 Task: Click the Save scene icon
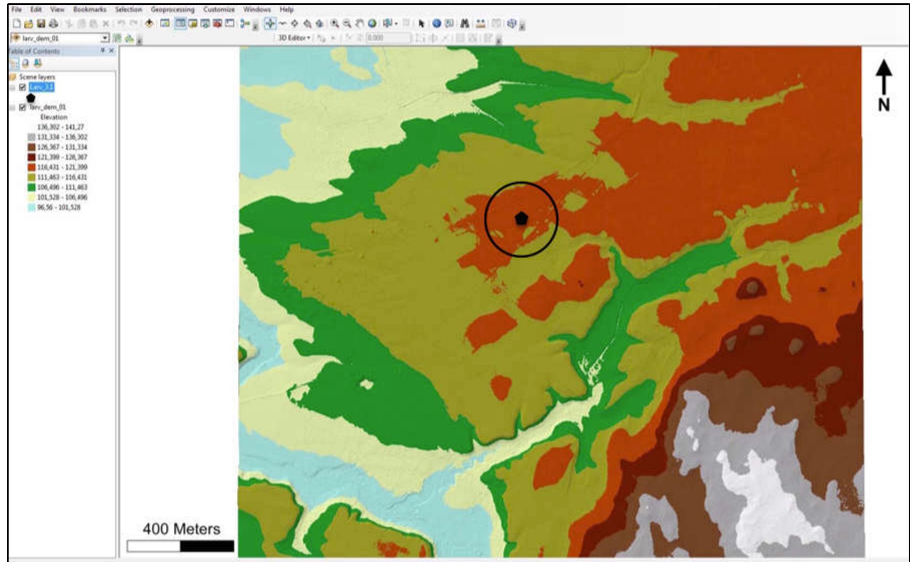(x=41, y=23)
